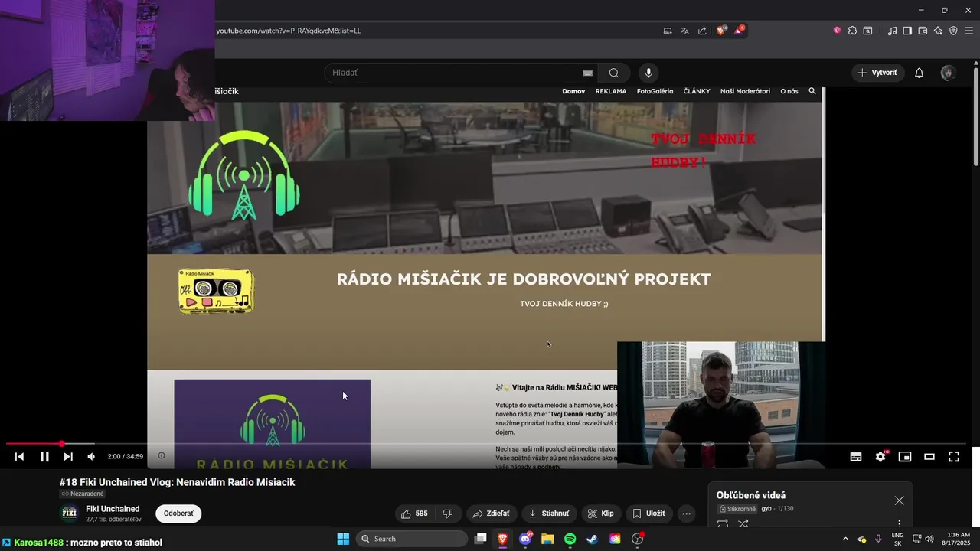This screenshot has width=980, height=551.
Task: Open YouTube notifications bell
Action: (x=920, y=73)
